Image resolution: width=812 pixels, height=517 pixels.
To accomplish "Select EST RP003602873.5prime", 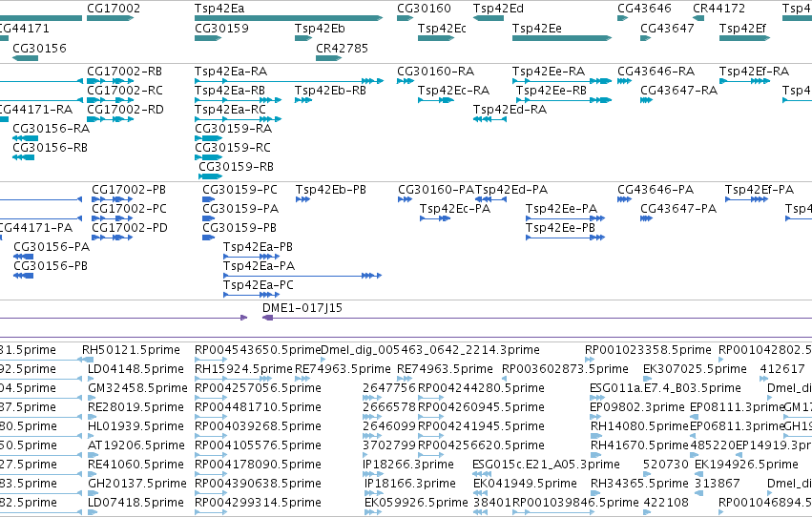I will coord(565,369).
